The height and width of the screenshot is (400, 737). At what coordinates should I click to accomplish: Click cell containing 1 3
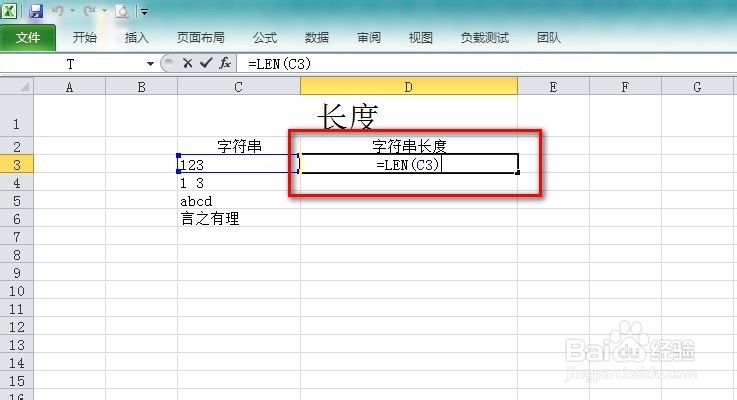239,182
